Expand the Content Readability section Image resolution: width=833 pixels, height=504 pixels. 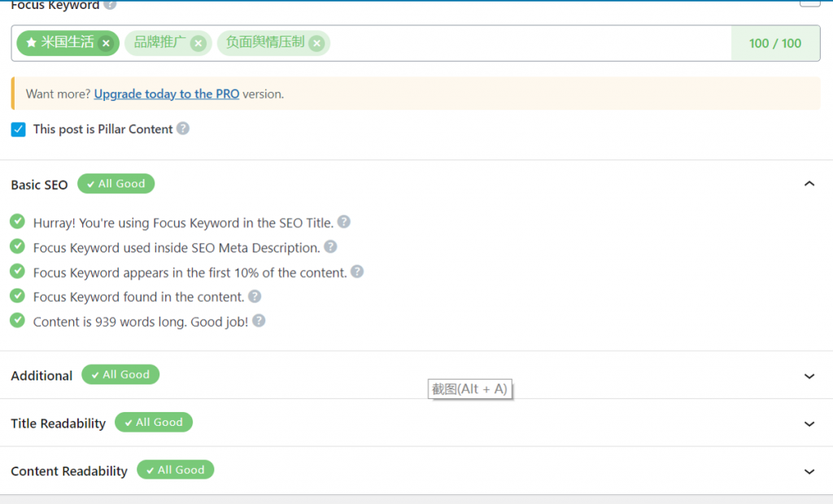click(x=809, y=471)
